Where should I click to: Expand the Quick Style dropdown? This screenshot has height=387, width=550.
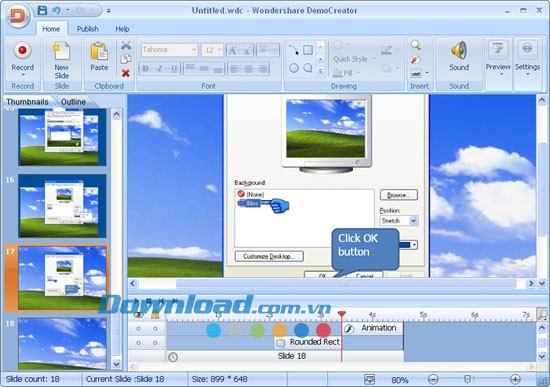coord(374,59)
